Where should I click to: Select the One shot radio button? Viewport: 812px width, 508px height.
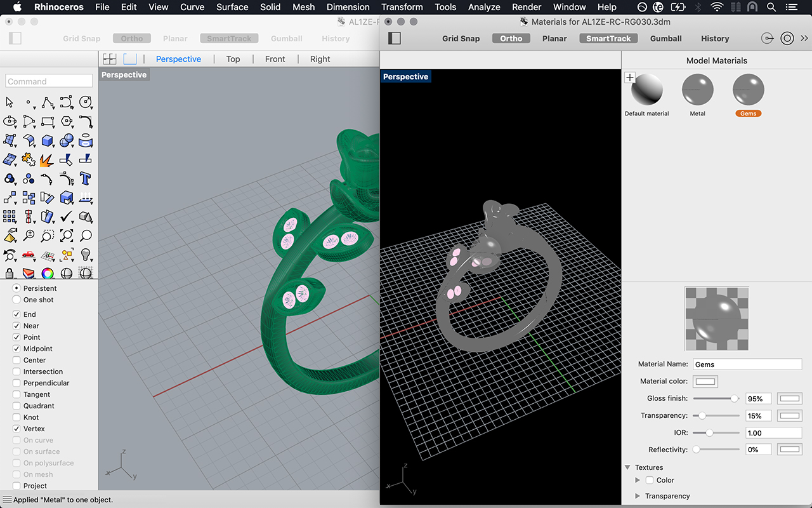tap(16, 300)
